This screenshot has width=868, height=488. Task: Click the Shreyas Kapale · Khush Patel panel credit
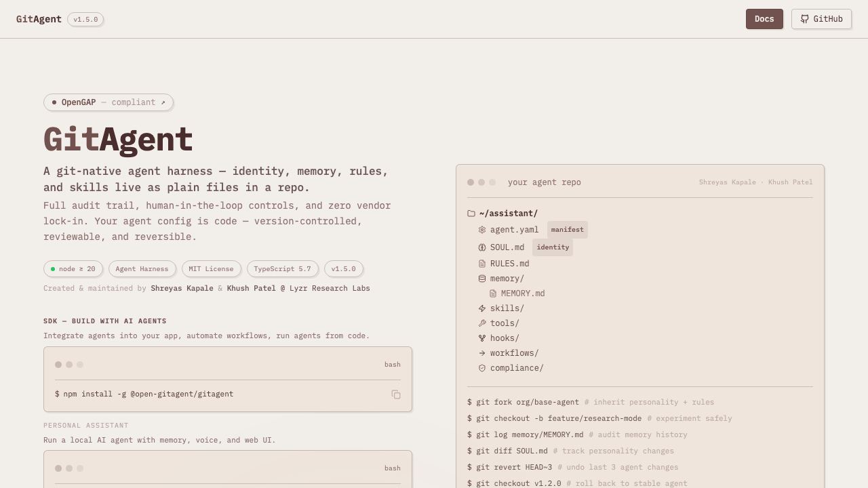756,182
